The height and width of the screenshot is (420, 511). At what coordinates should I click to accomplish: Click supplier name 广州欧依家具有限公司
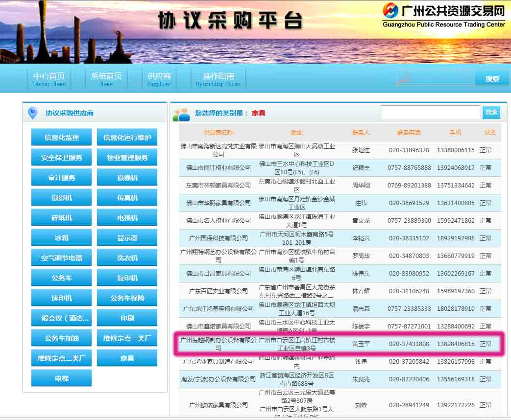pos(219,405)
